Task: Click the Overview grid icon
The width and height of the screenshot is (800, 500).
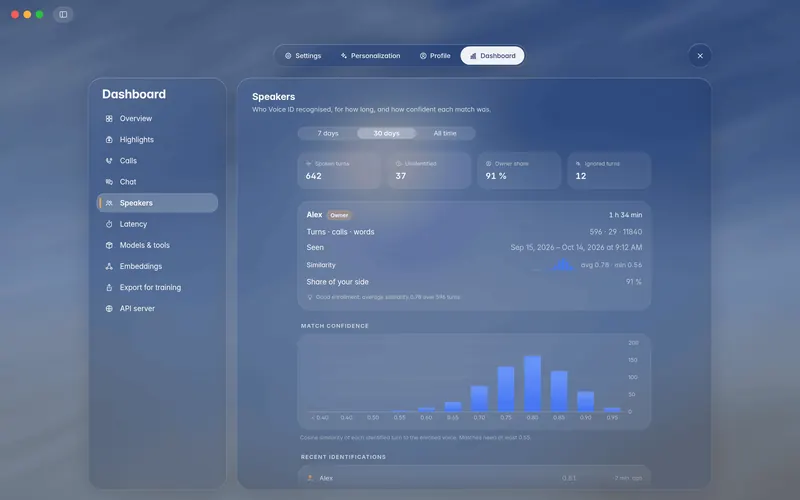Action: 109,118
